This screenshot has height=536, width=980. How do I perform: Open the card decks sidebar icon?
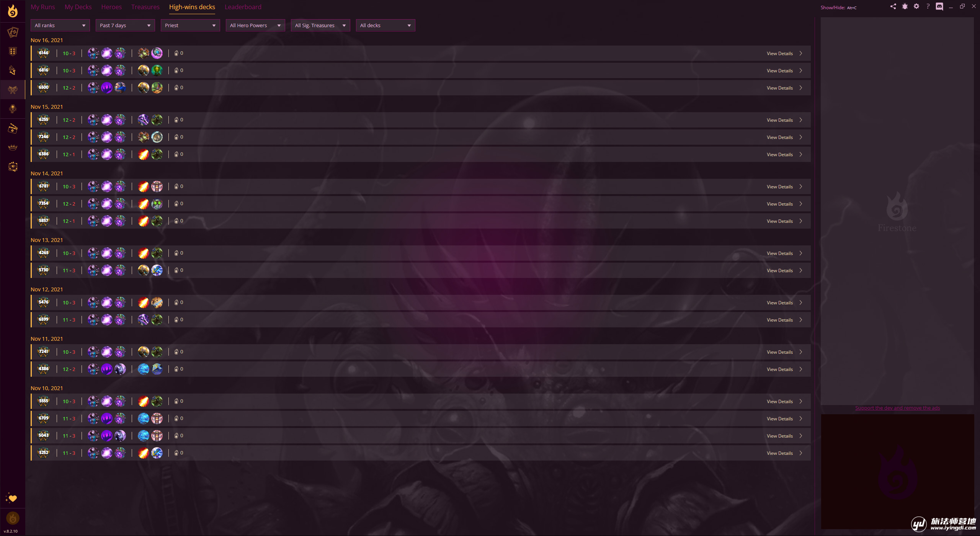point(13,32)
